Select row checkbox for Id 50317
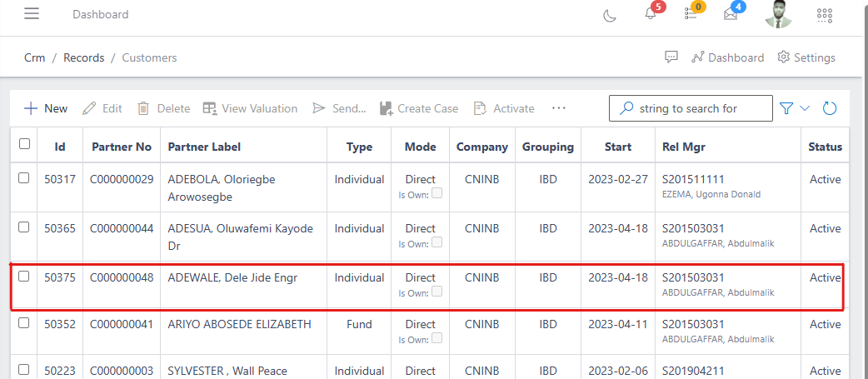The height and width of the screenshot is (379, 868). click(24, 177)
